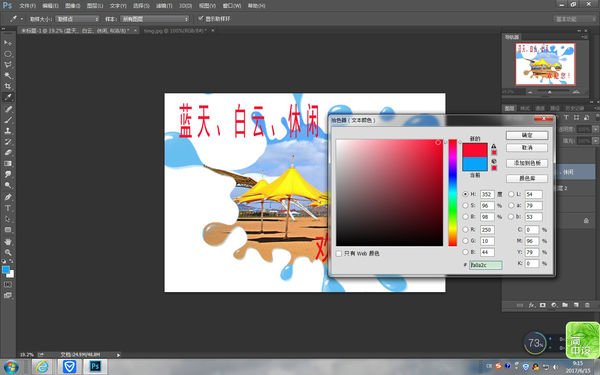Click Add layer mask icon
The image size is (600, 375).
(x=543, y=305)
